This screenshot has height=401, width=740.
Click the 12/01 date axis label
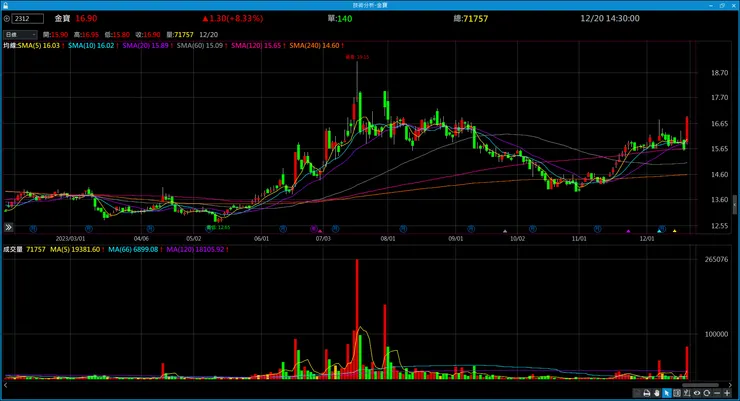coord(647,239)
